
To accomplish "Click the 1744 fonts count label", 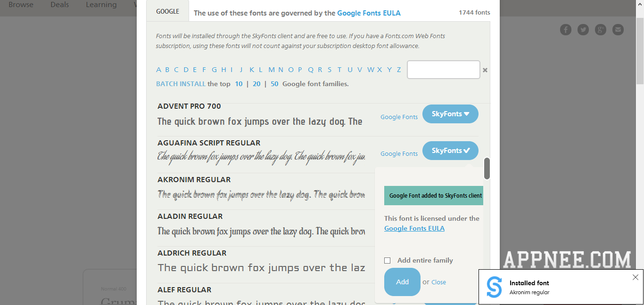I will click(x=474, y=12).
